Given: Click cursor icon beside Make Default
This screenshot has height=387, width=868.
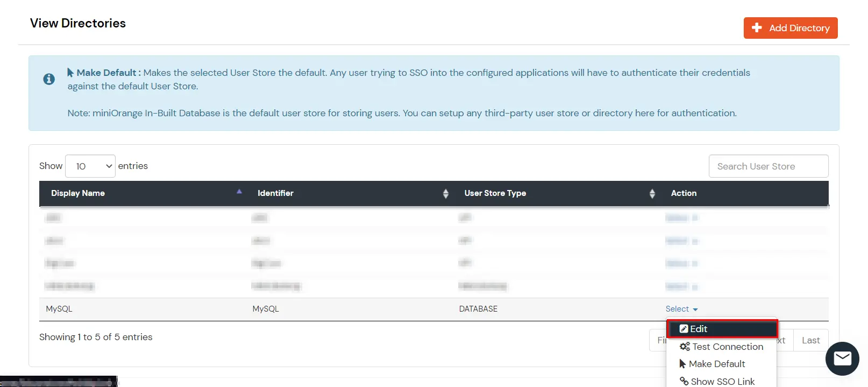Looking at the screenshot, I should tap(682, 364).
